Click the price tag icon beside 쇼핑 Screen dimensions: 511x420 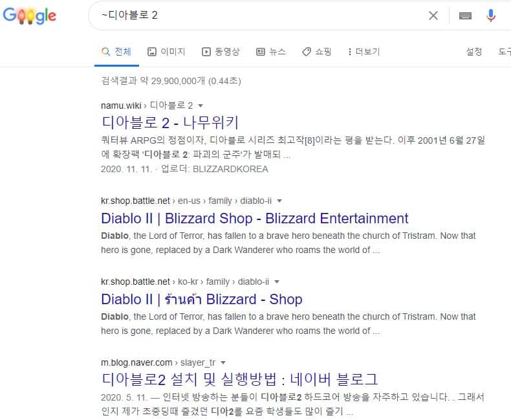click(x=307, y=52)
